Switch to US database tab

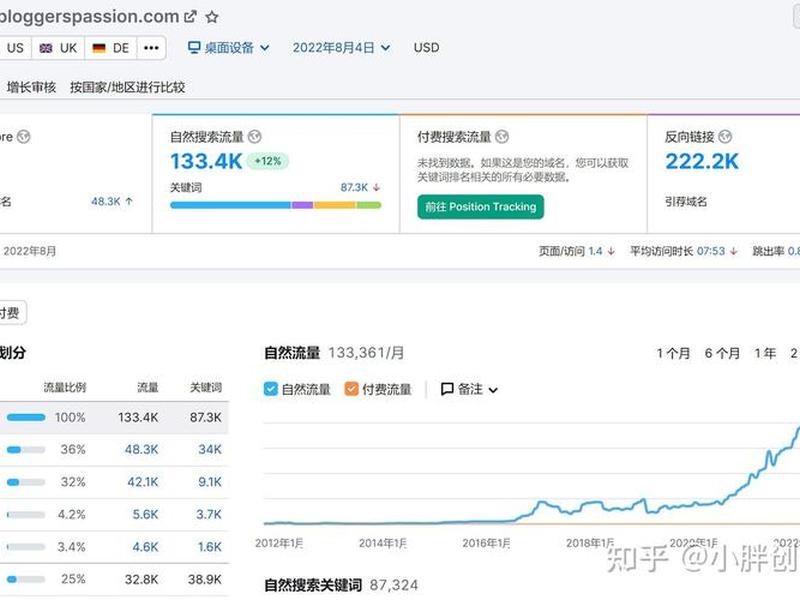pos(15,48)
